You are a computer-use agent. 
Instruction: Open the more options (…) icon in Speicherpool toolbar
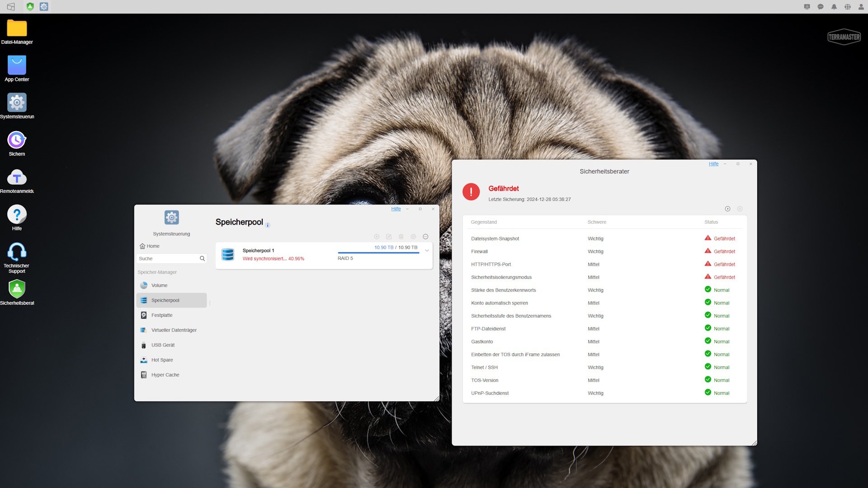point(425,237)
